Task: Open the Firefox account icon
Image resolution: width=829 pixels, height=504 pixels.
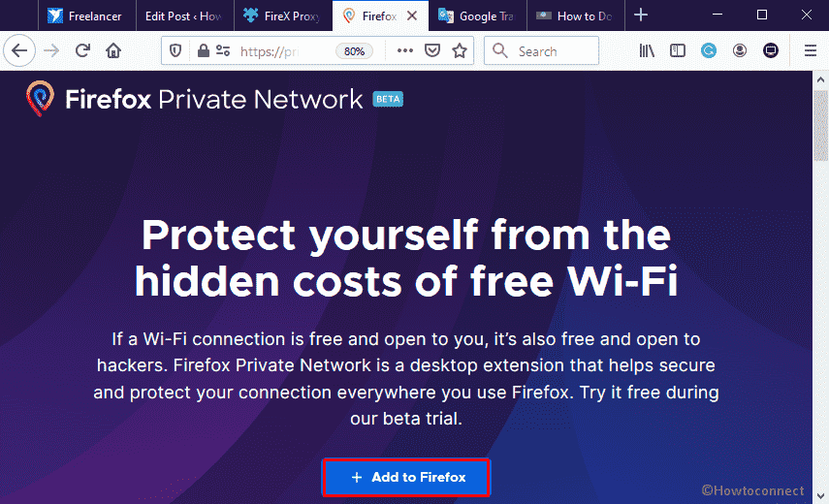Action: pyautogui.click(x=740, y=50)
